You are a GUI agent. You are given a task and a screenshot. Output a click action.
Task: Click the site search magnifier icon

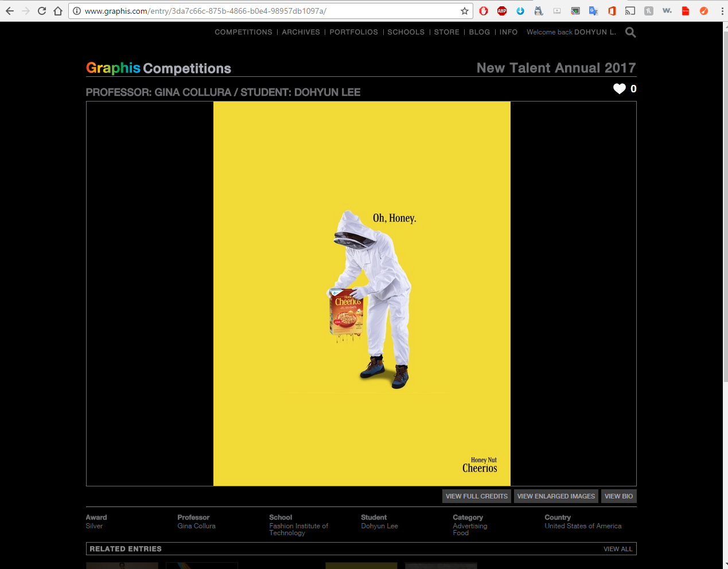click(x=630, y=33)
